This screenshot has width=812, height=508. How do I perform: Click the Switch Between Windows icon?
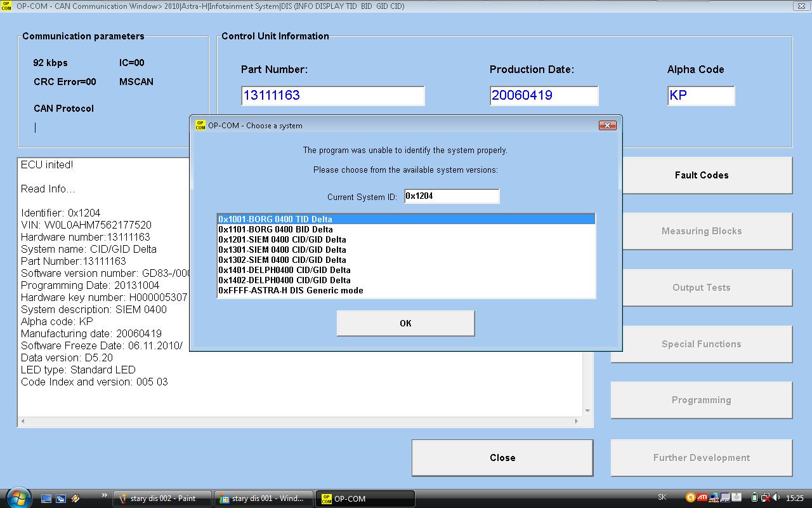[x=61, y=498]
